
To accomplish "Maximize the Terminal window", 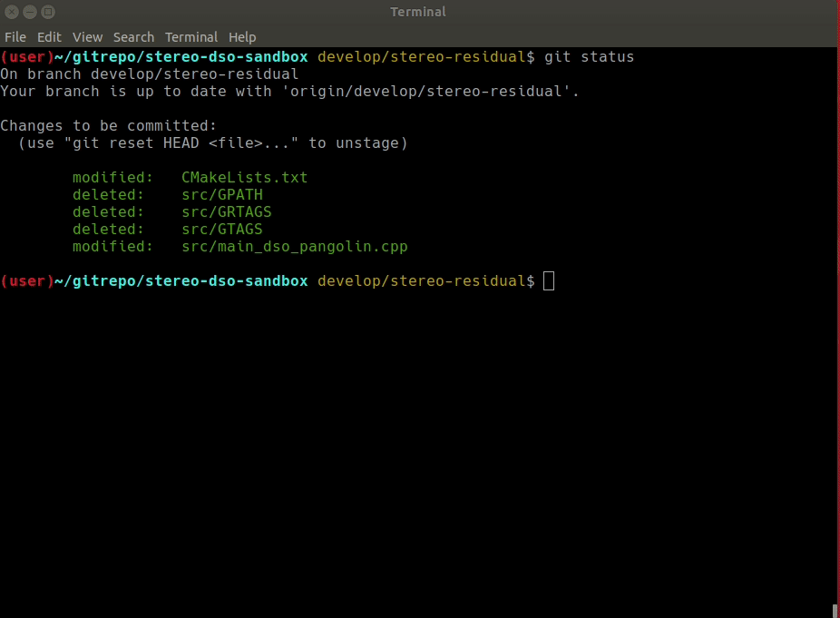I will point(48,12).
